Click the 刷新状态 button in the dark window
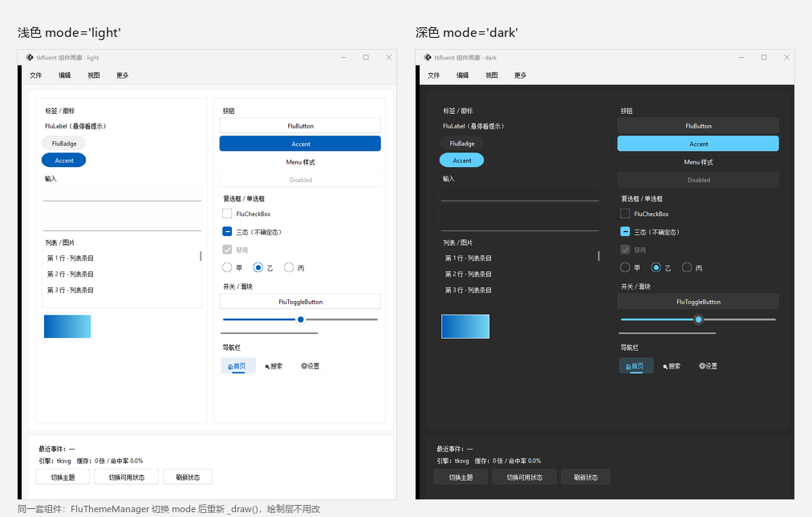The width and height of the screenshot is (812, 517). [586, 477]
